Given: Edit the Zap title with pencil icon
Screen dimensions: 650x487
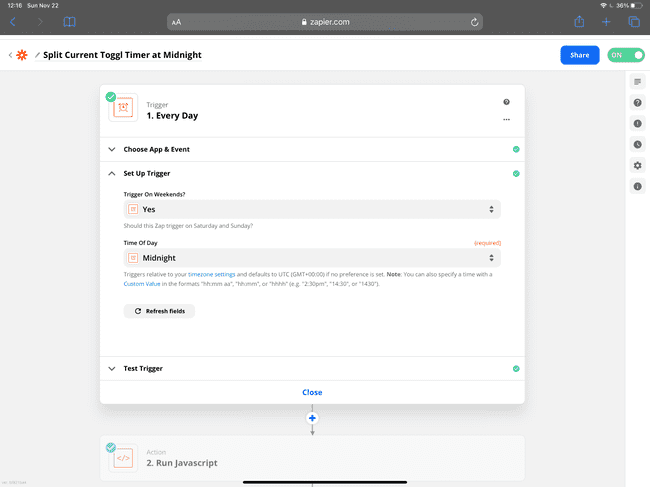Looking at the screenshot, I should [x=37, y=55].
